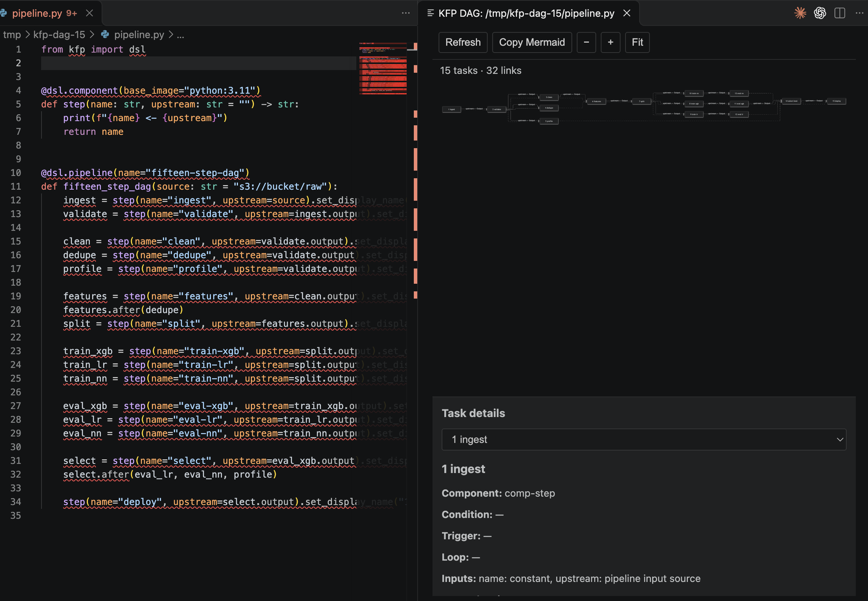Open the breadcrumb ellipsis symbol list

(x=180, y=35)
